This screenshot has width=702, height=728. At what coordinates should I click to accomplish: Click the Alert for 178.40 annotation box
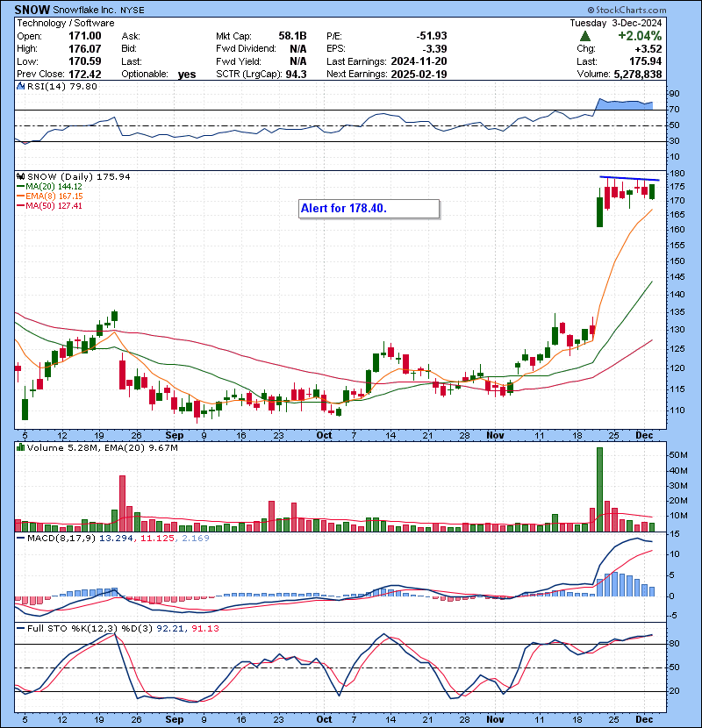[x=369, y=209]
